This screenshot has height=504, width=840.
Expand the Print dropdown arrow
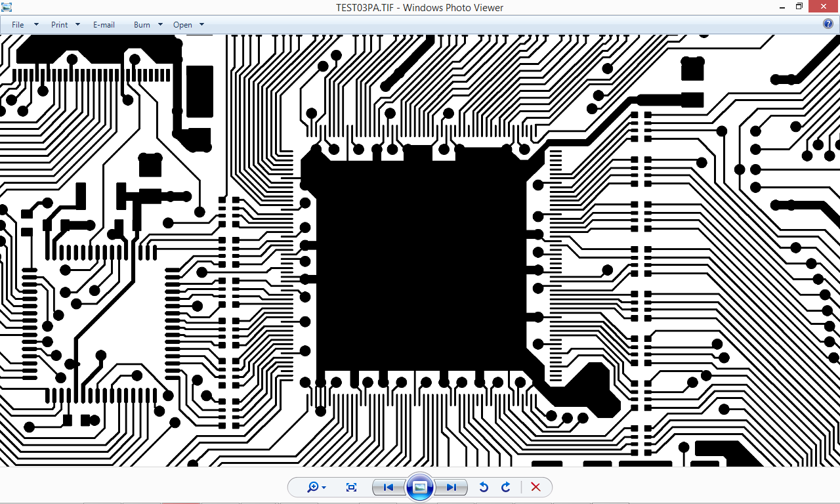[x=77, y=24]
